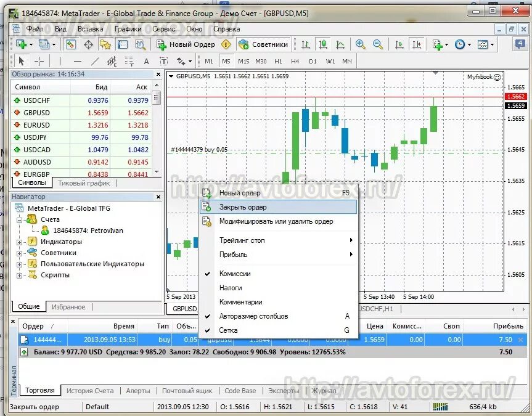The image size is (532, 416).
Task: Click the Market Watch vertical scrollbar
Action: [157, 128]
